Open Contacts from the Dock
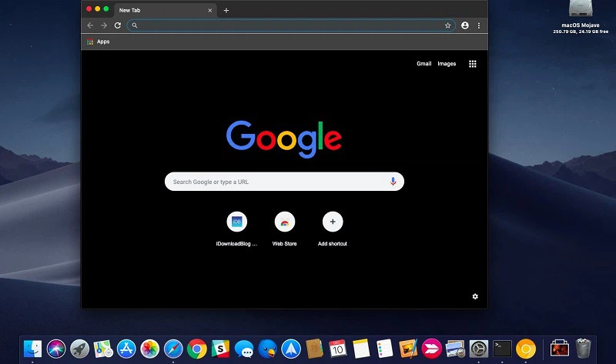Viewport: 616px width, 364px height. (314, 349)
